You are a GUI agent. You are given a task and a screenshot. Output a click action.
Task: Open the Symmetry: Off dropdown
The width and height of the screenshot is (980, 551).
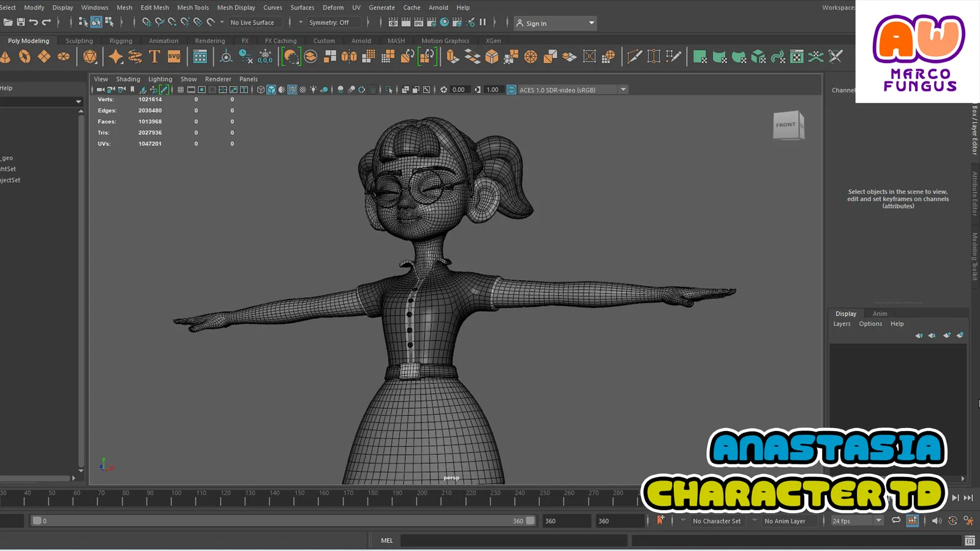(x=335, y=22)
